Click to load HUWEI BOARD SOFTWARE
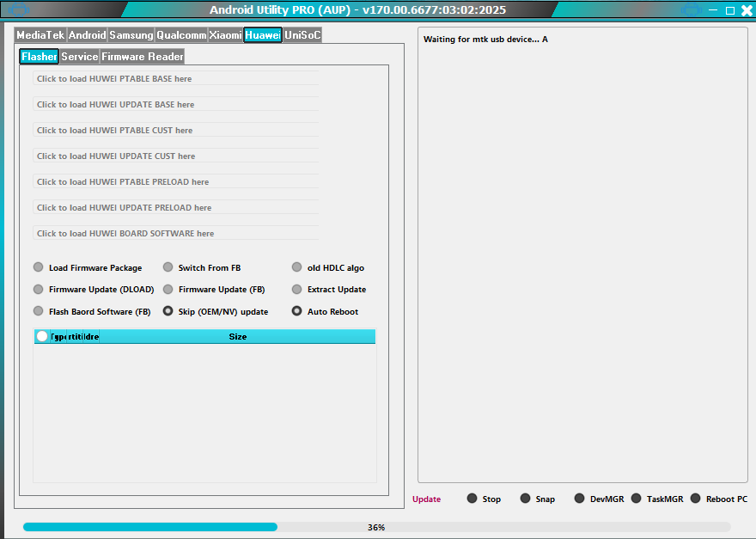The image size is (756, 539). (x=176, y=233)
